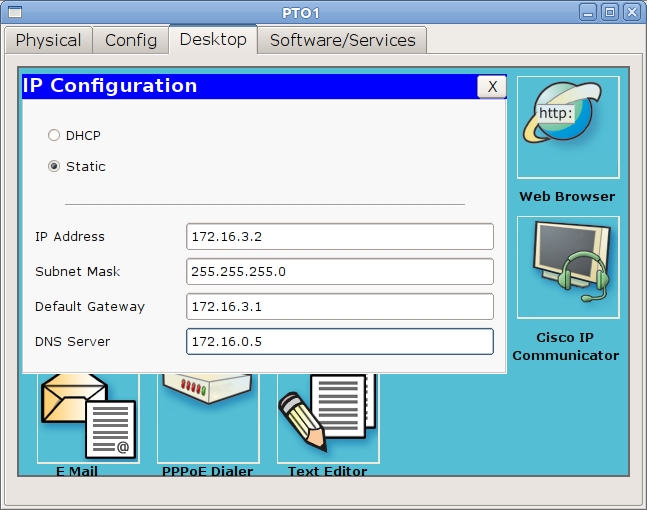This screenshot has height=510, width=647.
Task: Click the Subnet Mask field
Action: 339,272
